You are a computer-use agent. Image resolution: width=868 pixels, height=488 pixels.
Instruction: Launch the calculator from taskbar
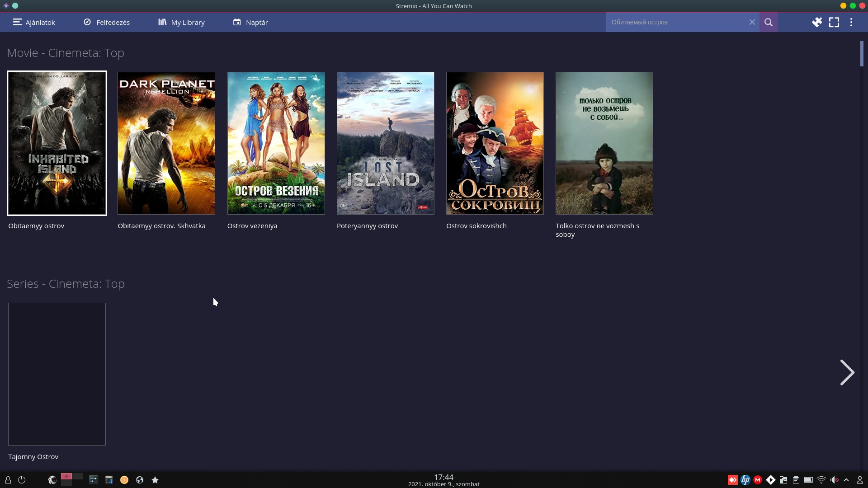point(109,480)
